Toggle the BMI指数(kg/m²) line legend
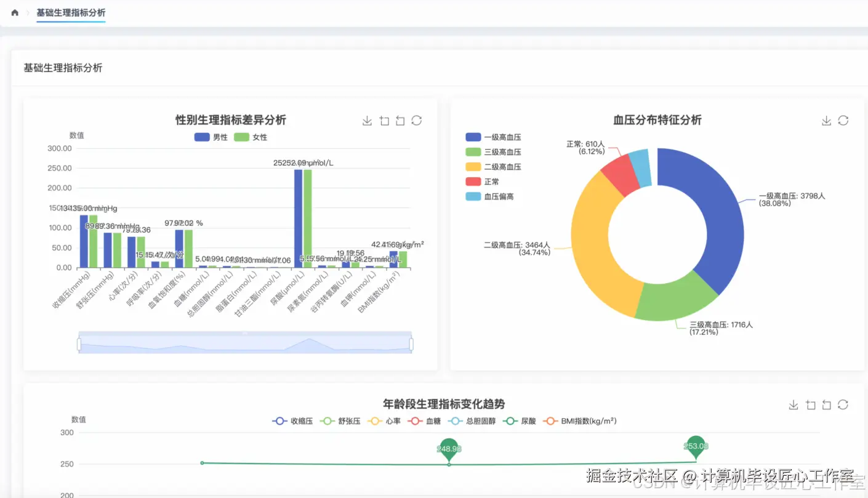Screen dimensions: 868x498 pos(579,421)
